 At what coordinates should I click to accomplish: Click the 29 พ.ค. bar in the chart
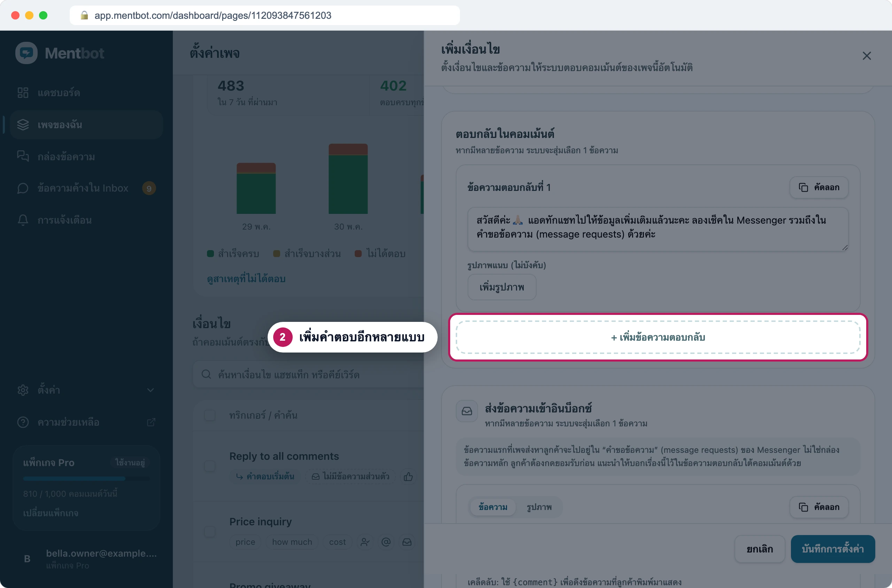pyautogui.click(x=256, y=188)
